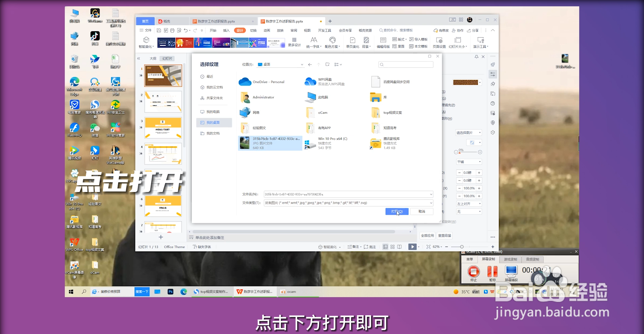Select 腾讯影视库 shortcut in dialog
Screen dimensions: 644x334
pyautogui.click(x=385, y=143)
